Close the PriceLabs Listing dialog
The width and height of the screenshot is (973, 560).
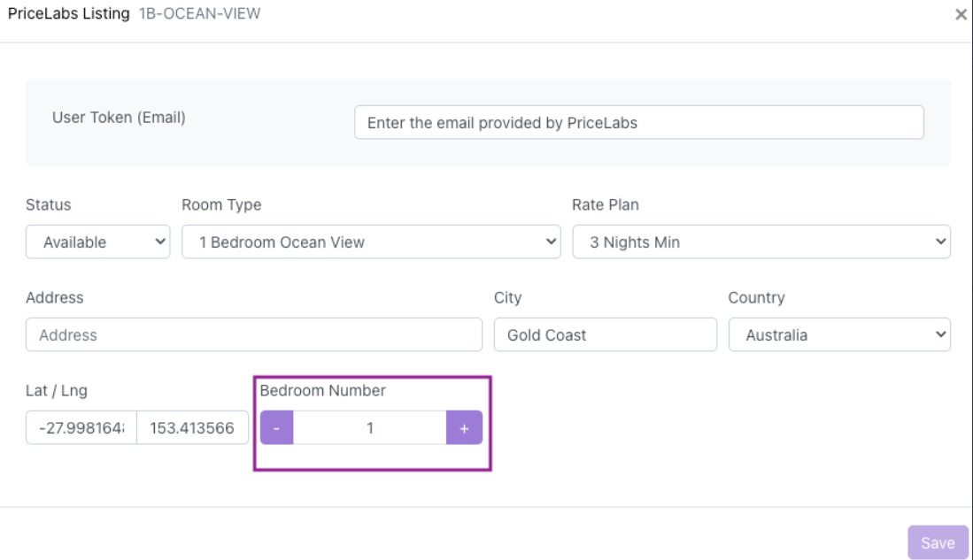tap(961, 14)
